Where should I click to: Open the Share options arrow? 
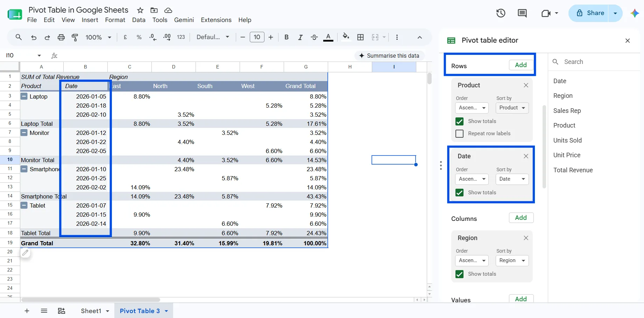coord(615,13)
